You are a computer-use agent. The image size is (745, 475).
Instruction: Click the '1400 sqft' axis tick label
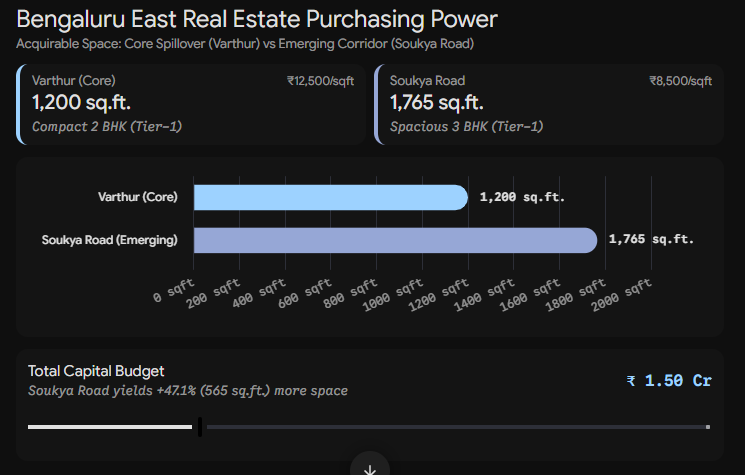tap(484, 295)
